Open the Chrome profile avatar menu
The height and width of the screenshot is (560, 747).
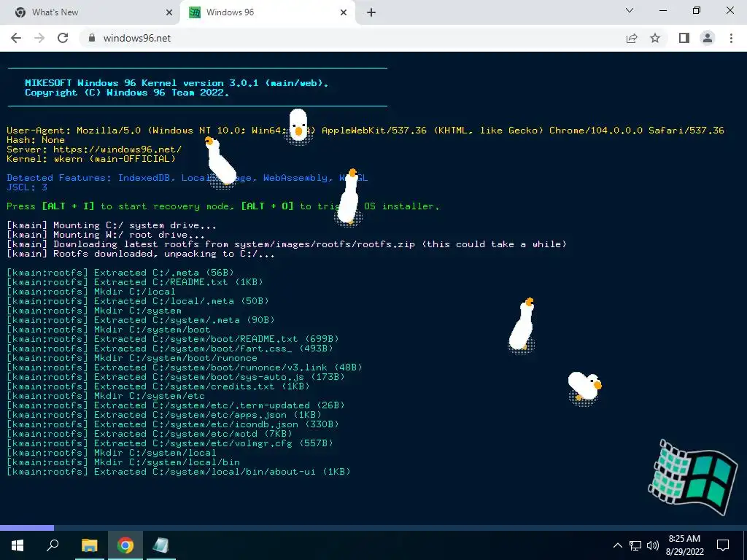tap(708, 38)
